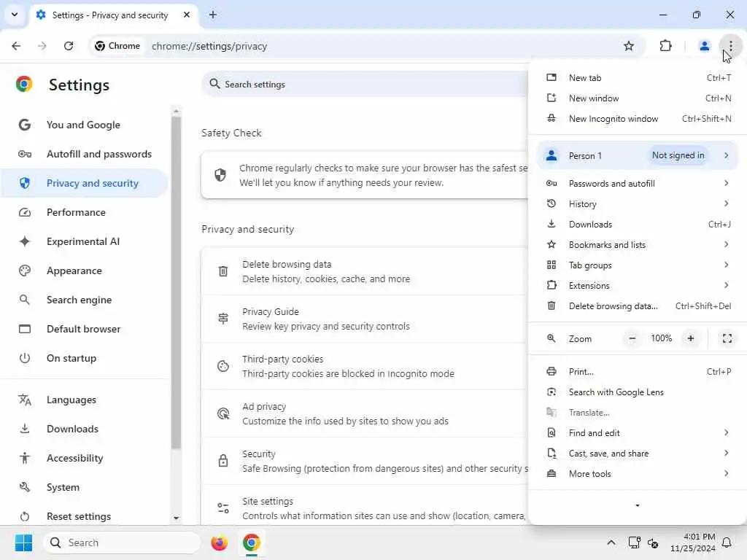Open a new tab with plus button

(213, 15)
